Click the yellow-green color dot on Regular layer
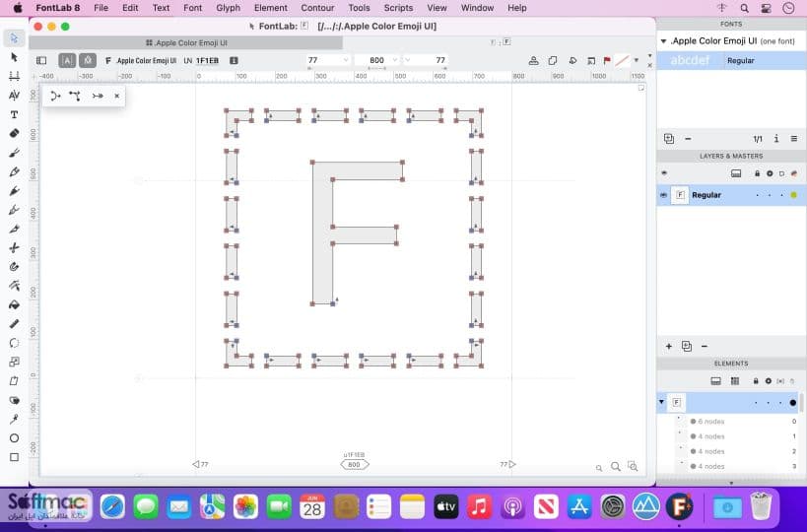The width and height of the screenshot is (807, 532). pyautogui.click(x=794, y=195)
